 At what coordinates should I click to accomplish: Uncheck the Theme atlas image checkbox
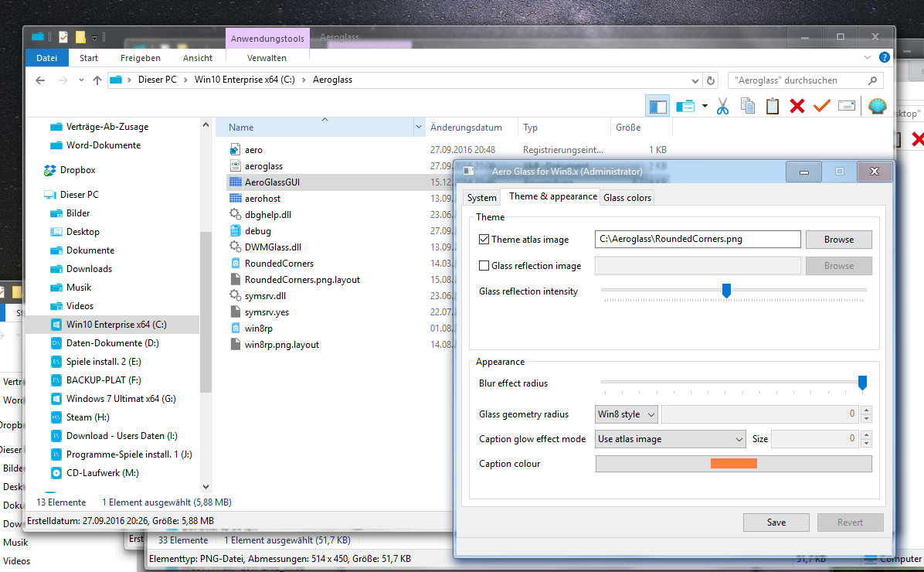pyautogui.click(x=484, y=240)
